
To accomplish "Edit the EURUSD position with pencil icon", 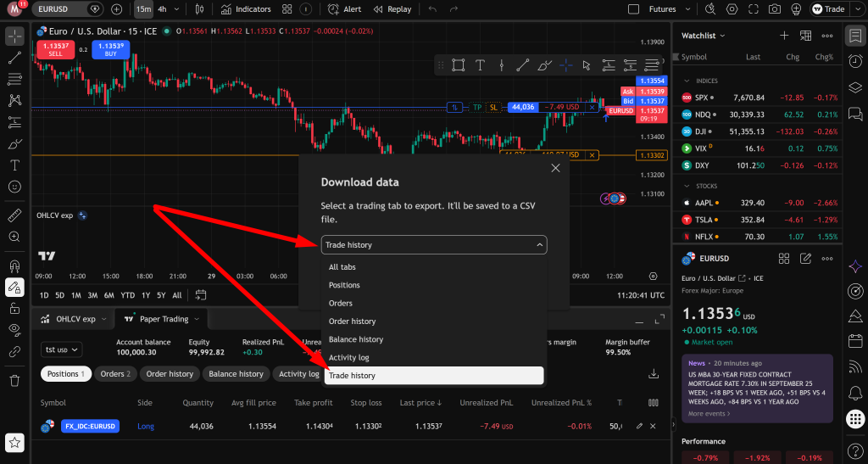I will [x=639, y=426].
